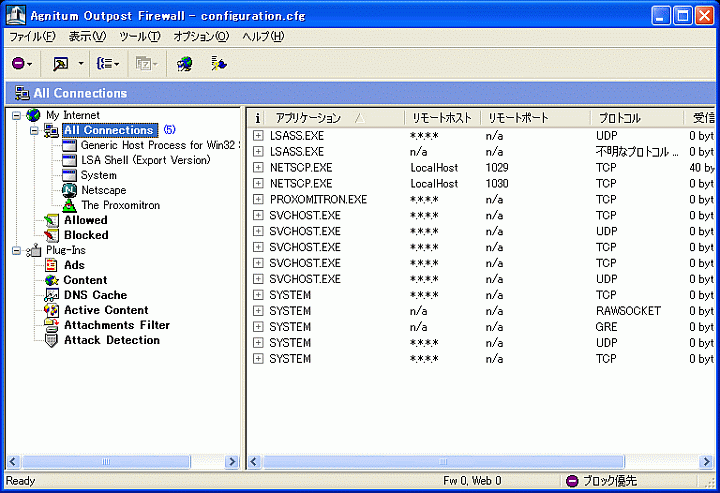Click the Netscape icon in the tree
Screen dimensions: 720x493
pos(69,190)
